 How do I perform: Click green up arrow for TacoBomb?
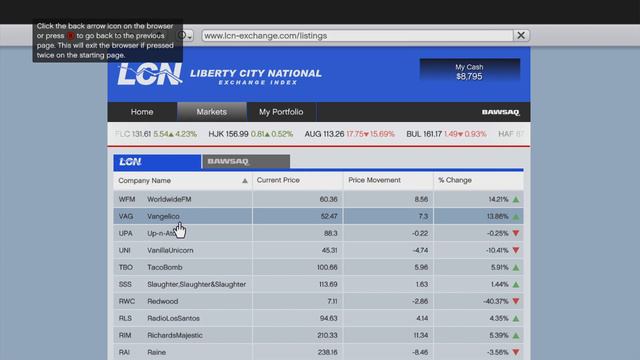(x=516, y=268)
